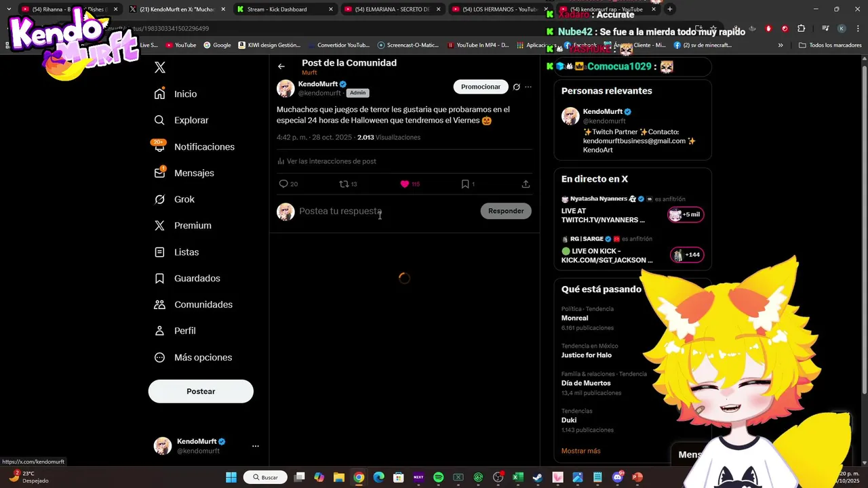
Task: Open Microsoft Edge from the taskbar
Action: [x=378, y=477]
